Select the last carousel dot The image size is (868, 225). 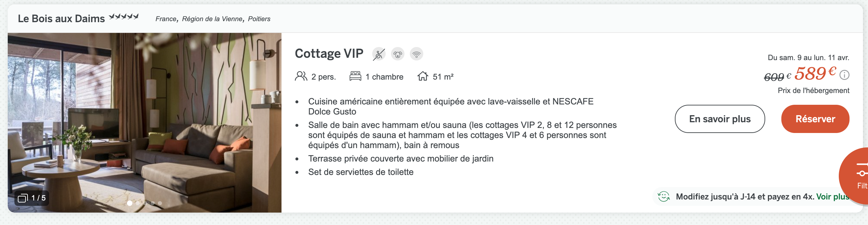pyautogui.click(x=160, y=203)
